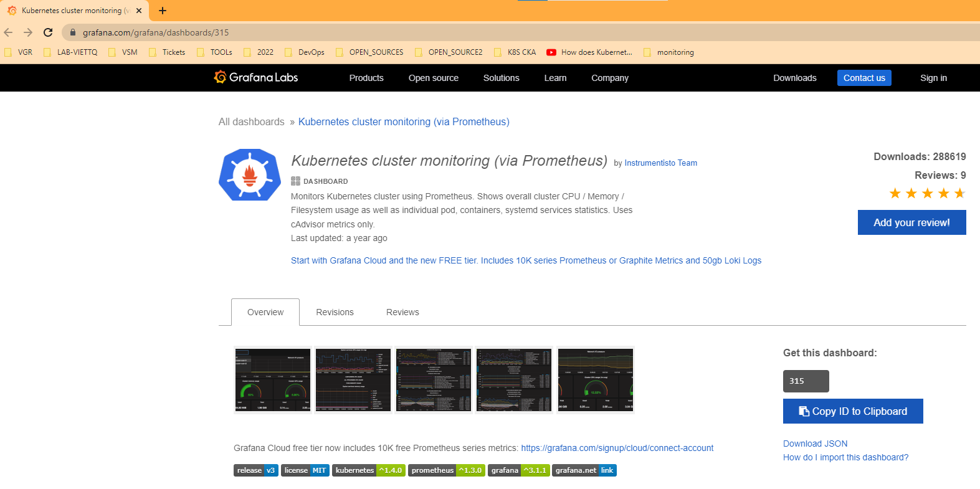Image resolution: width=980 pixels, height=489 pixels.
Task: Open the VSM bookmark folder
Action: point(123,52)
